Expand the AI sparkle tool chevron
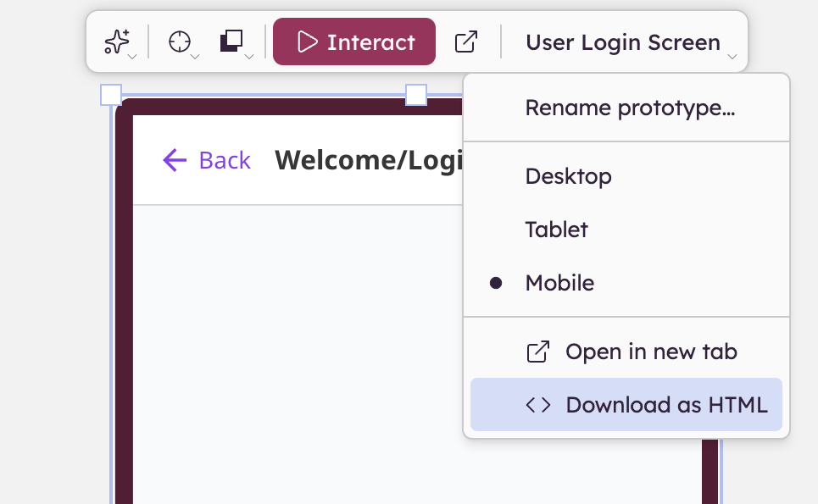This screenshot has width=818, height=504. (x=132, y=57)
